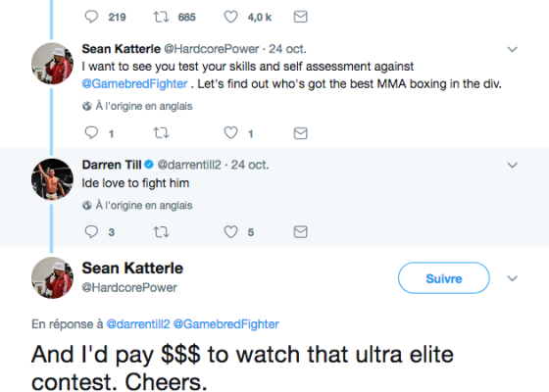Open options chevron on Sean Katterle's first tweet
The height and width of the screenshot is (392, 549).
[512, 49]
